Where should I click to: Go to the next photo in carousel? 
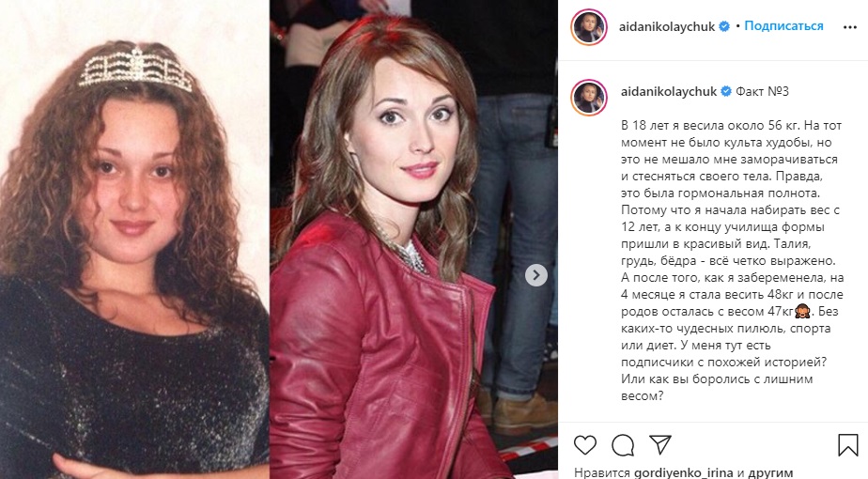pyautogui.click(x=535, y=275)
